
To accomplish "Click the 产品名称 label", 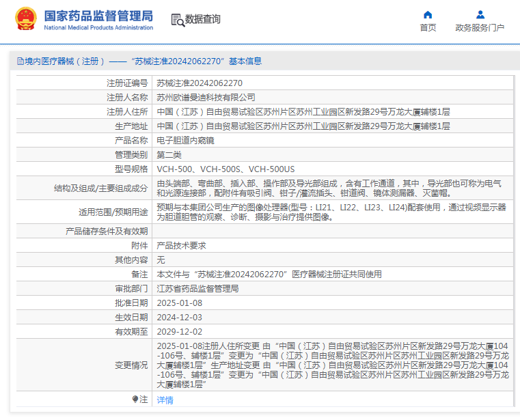I will coord(131,141).
